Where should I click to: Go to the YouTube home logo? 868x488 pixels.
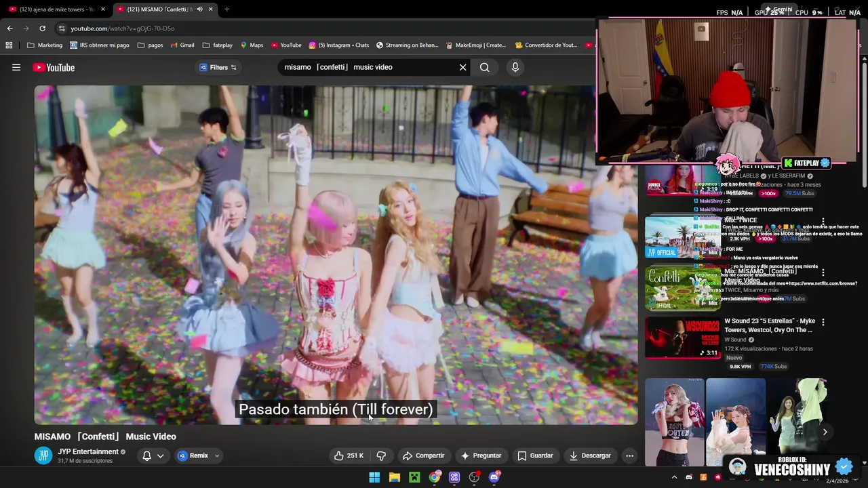[x=54, y=67]
